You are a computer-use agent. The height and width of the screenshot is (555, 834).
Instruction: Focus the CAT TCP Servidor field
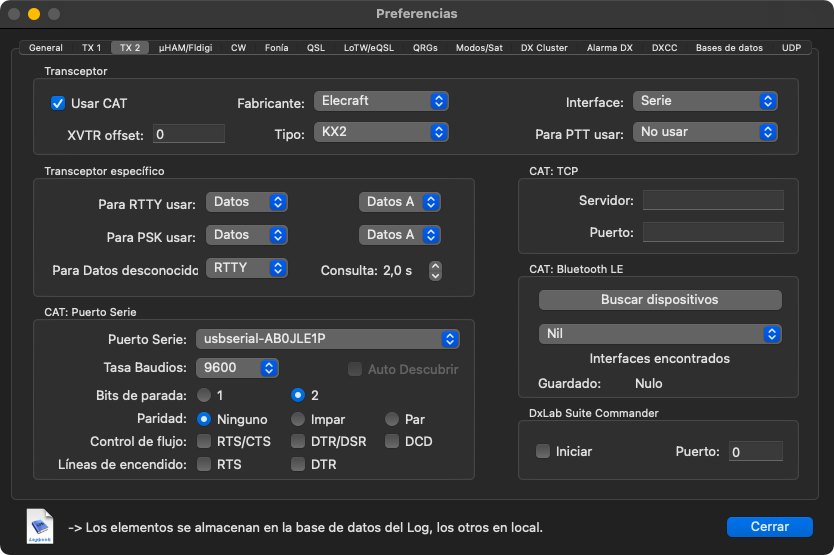712,201
